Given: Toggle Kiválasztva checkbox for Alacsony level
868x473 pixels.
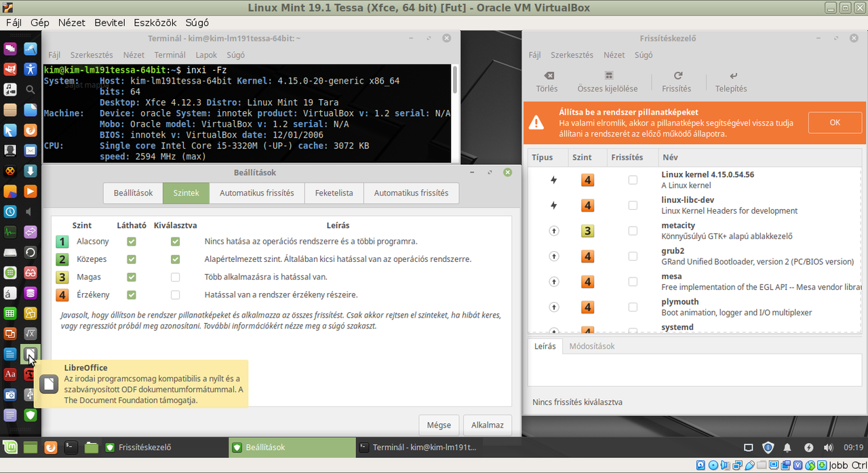Looking at the screenshot, I should [176, 241].
